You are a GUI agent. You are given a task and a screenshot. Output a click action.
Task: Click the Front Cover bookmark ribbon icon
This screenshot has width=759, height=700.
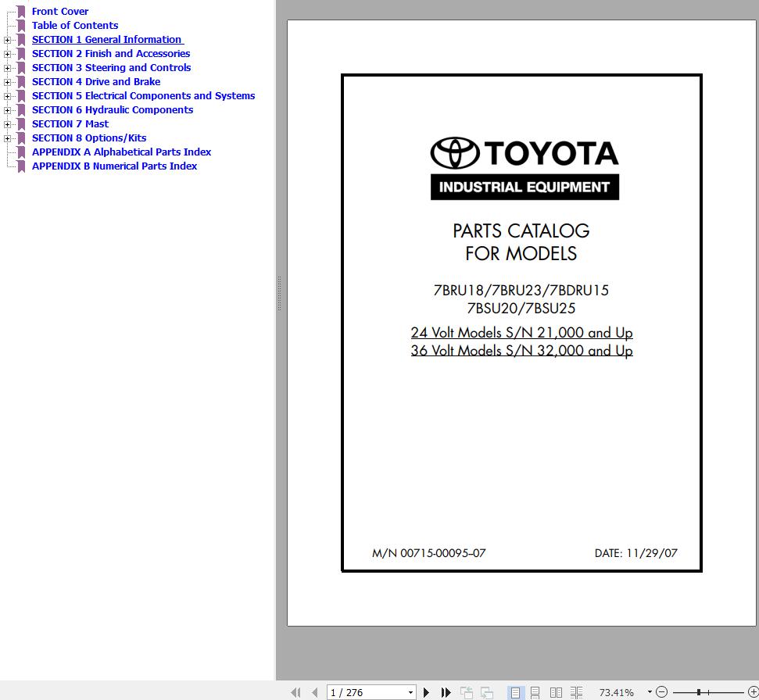point(21,12)
